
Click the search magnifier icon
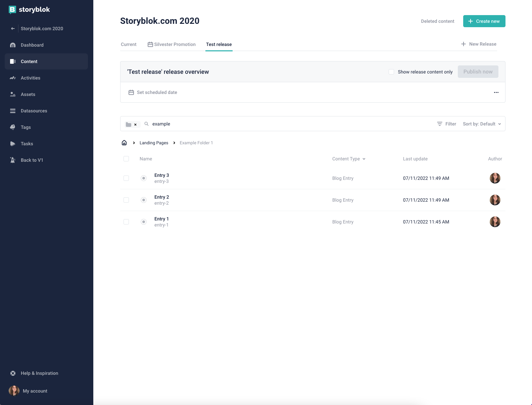click(x=146, y=124)
